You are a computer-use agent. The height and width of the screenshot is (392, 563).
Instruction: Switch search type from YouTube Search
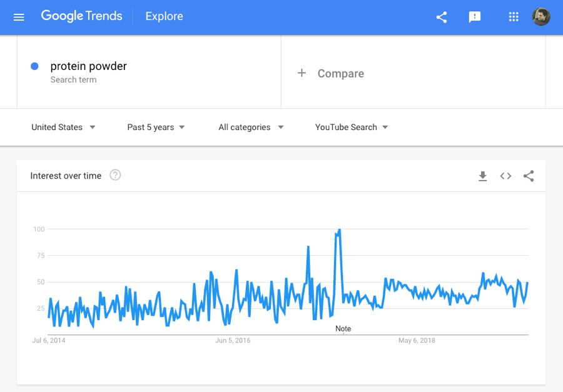tap(352, 127)
